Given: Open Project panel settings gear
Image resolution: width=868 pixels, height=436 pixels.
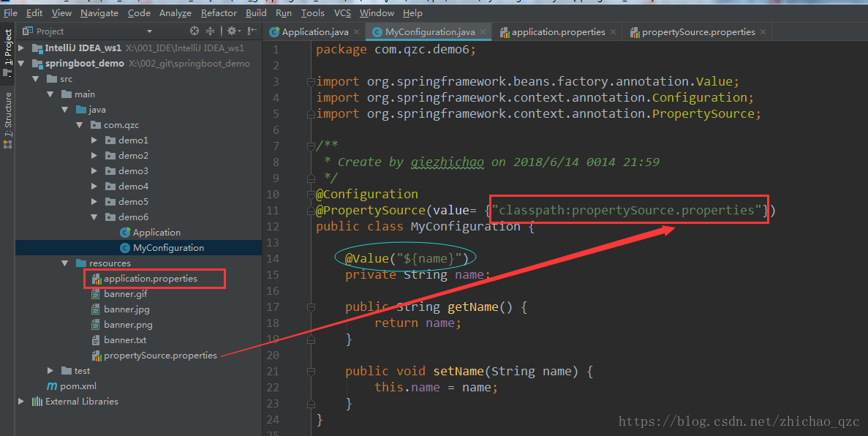Looking at the screenshot, I should click(x=233, y=31).
